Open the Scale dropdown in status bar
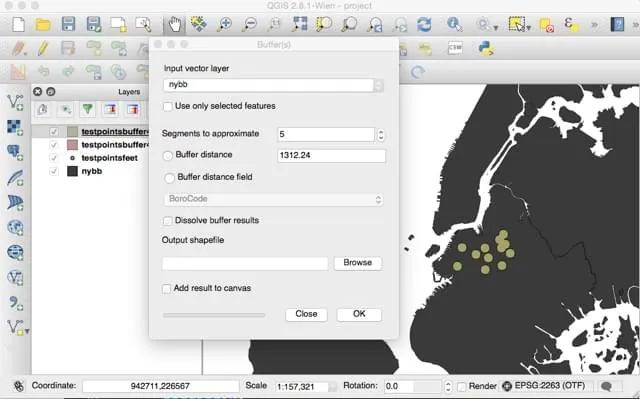The image size is (640, 399). (333, 386)
